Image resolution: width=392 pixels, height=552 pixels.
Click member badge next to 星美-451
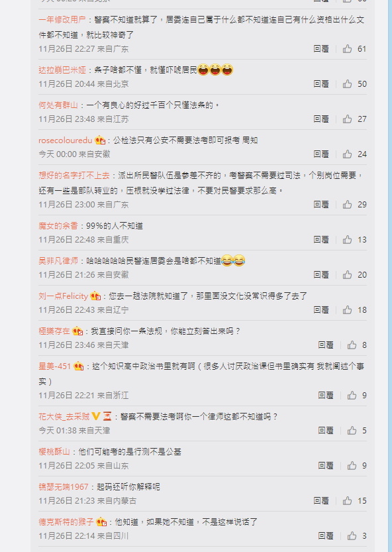pos(79,366)
